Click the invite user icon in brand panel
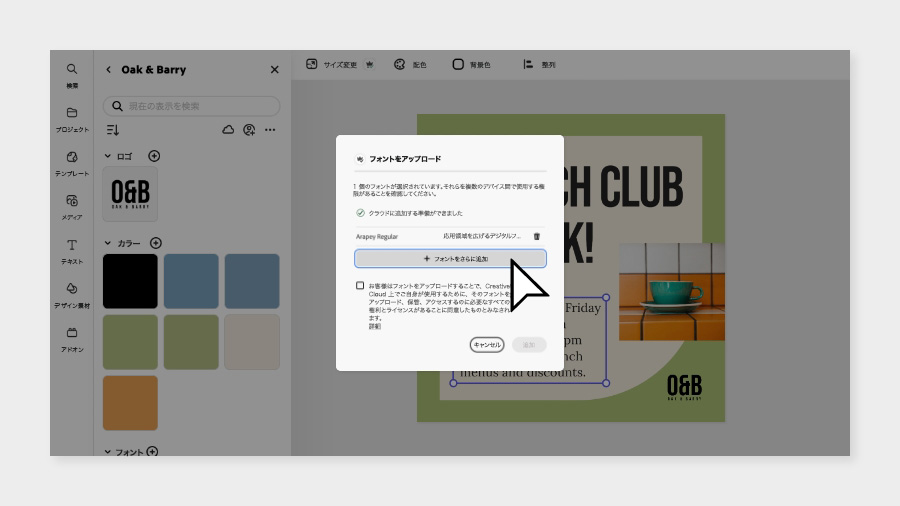The height and width of the screenshot is (506, 900). [249, 130]
